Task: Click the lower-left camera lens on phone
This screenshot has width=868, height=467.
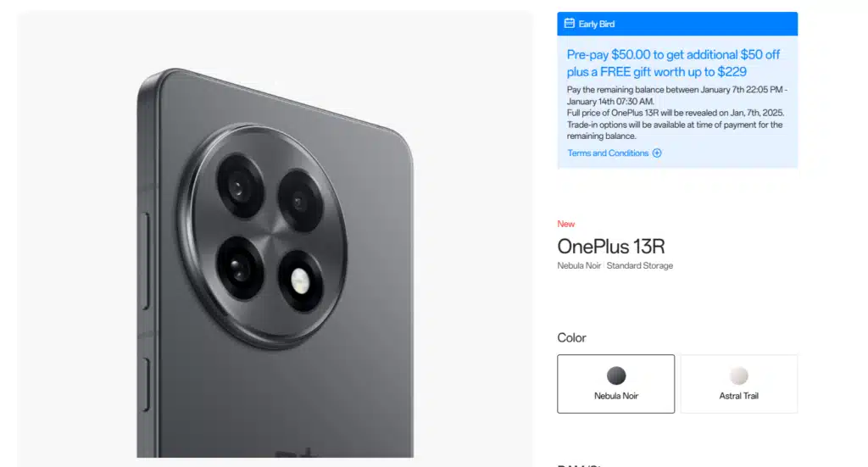Action: click(239, 269)
